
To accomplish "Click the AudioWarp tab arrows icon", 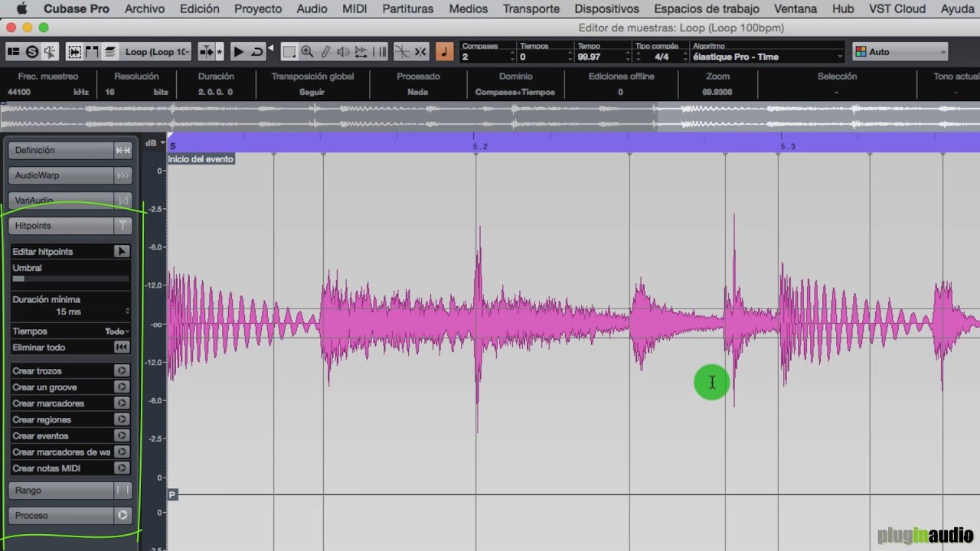I will pos(122,175).
